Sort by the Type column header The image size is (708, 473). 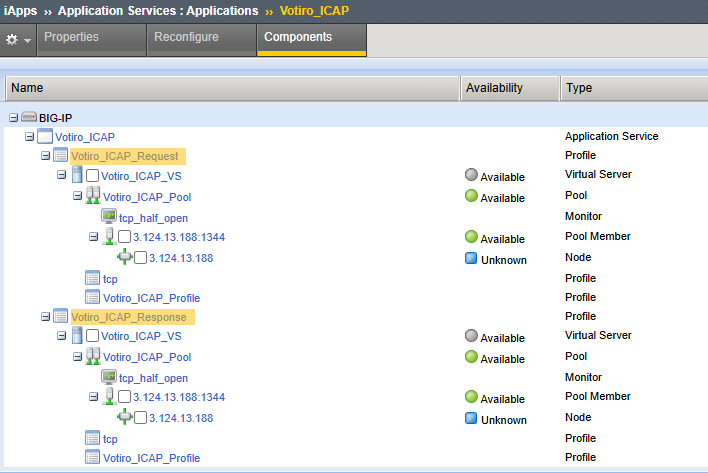[634, 88]
